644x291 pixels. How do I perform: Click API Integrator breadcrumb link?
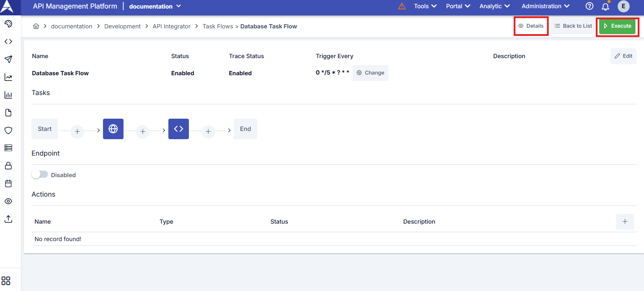pos(171,26)
